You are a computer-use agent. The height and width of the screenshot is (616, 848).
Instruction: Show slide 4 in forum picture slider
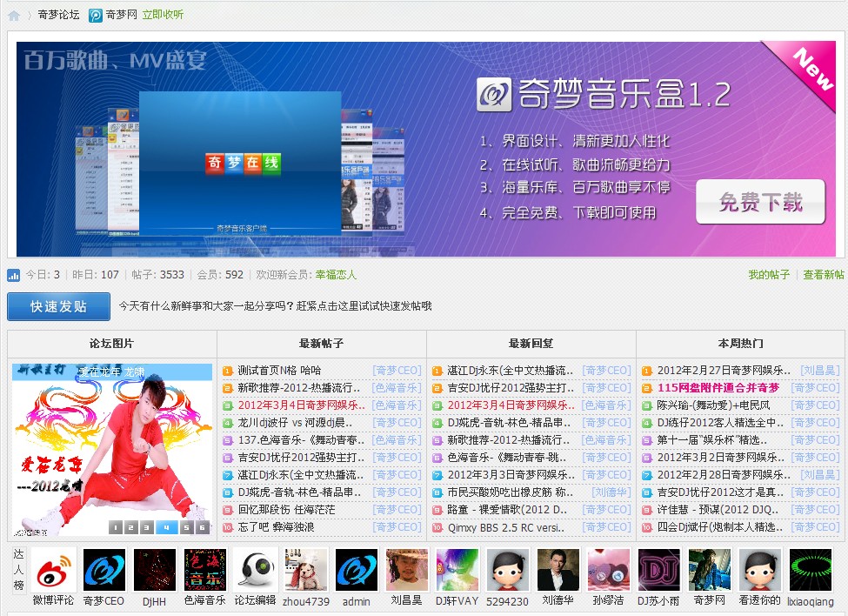[x=167, y=527]
